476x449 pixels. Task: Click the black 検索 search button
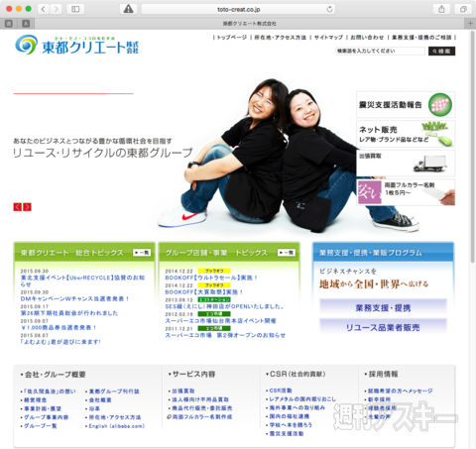(441, 52)
